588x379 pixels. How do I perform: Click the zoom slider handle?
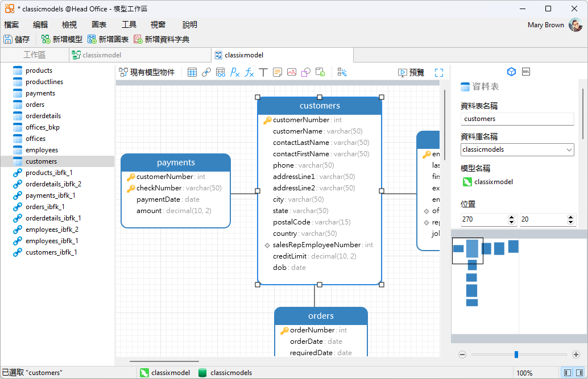[x=516, y=355]
